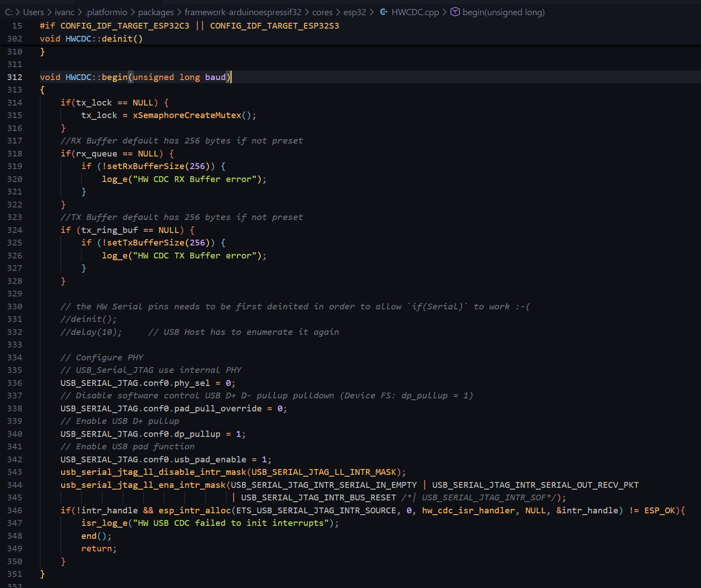This screenshot has width=701, height=588.
Task: Click the ivanc breadcrumb folder
Action: 64,12
